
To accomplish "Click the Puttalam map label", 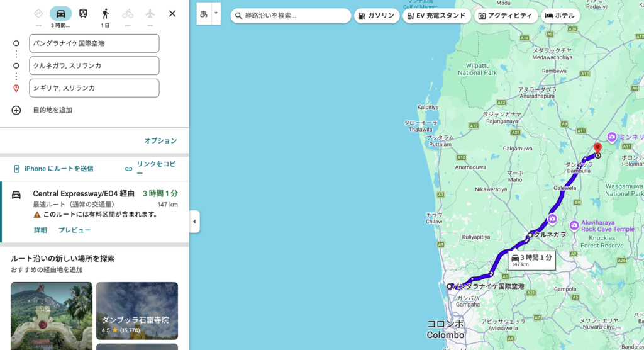I will [440, 141].
